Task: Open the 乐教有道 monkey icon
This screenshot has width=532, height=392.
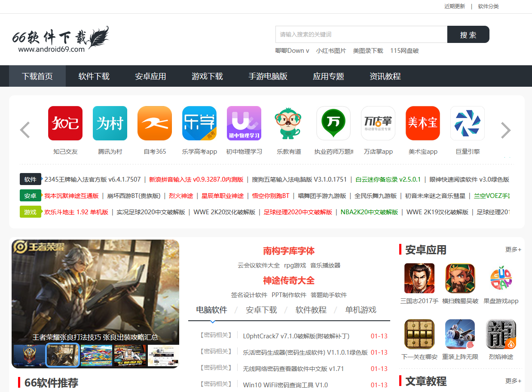Action: pos(289,123)
